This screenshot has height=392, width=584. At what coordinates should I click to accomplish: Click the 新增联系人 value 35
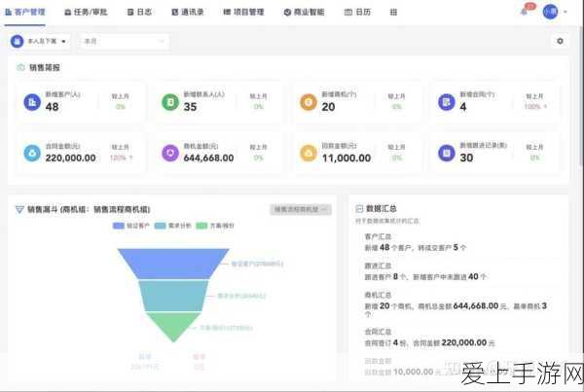click(190, 107)
